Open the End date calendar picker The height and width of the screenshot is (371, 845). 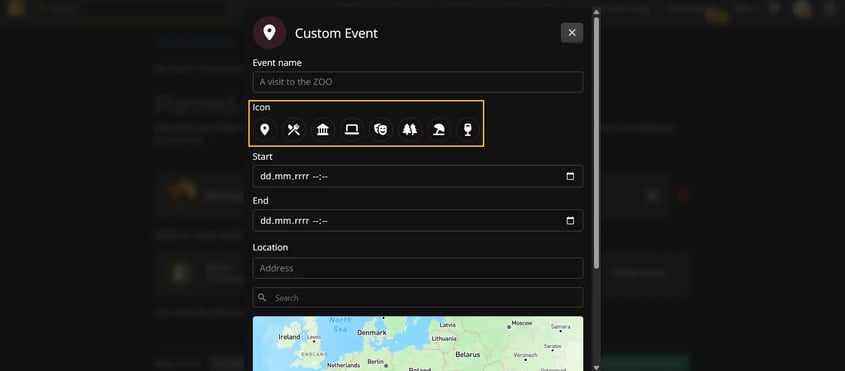pos(570,221)
